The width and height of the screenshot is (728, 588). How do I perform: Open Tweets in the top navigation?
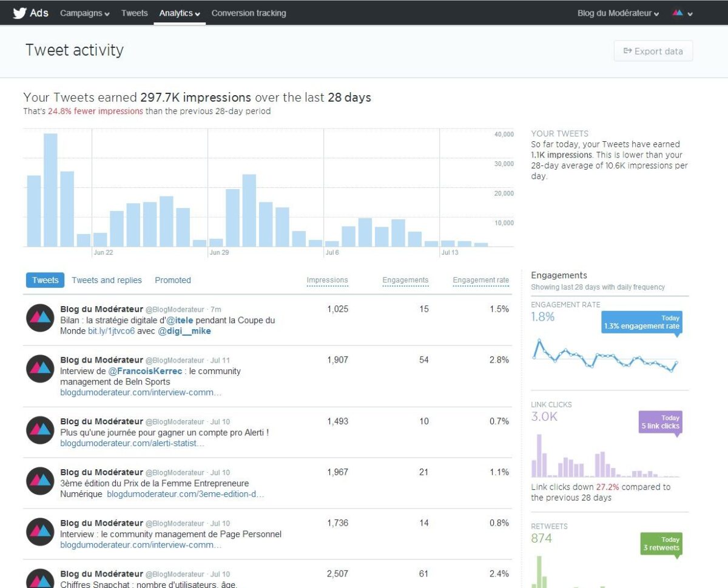[134, 13]
